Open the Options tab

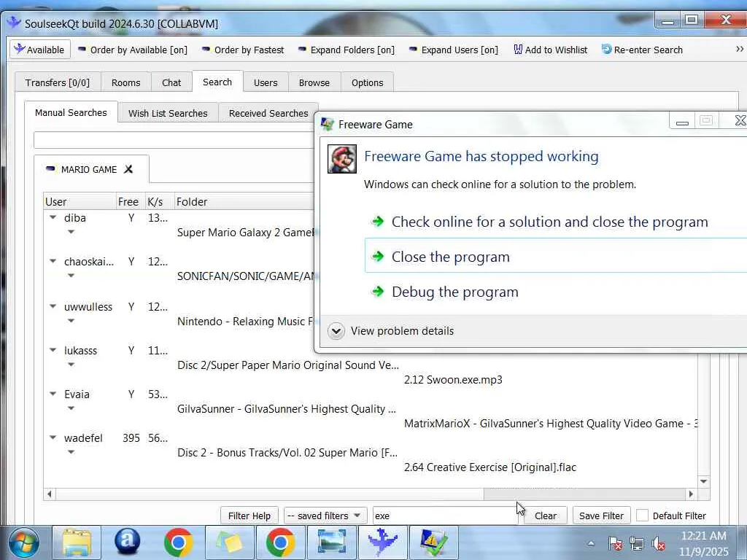[x=368, y=82]
